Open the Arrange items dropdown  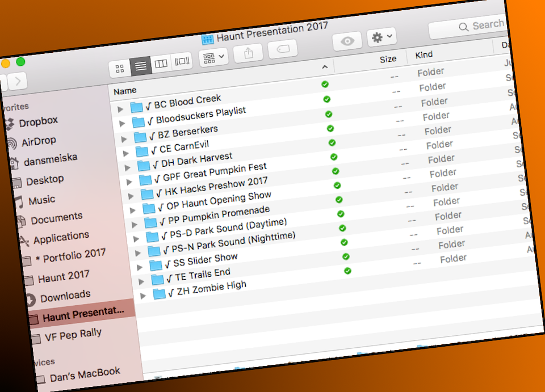click(x=213, y=57)
